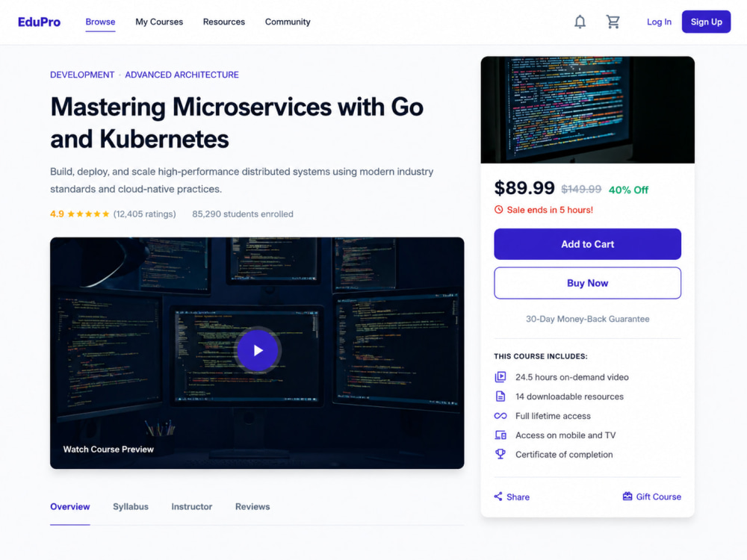Open the shopping cart icon
Viewport: 747px width, 560px height.
pyautogui.click(x=613, y=22)
